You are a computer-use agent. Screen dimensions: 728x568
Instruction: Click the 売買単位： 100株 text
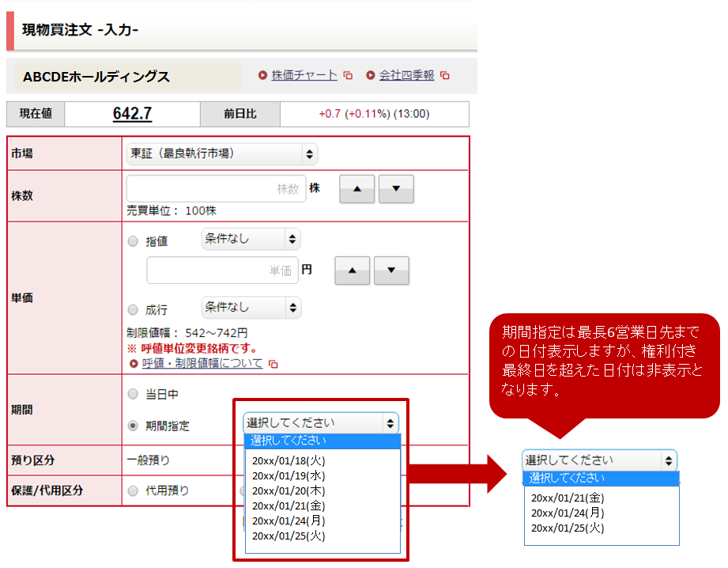(x=172, y=211)
